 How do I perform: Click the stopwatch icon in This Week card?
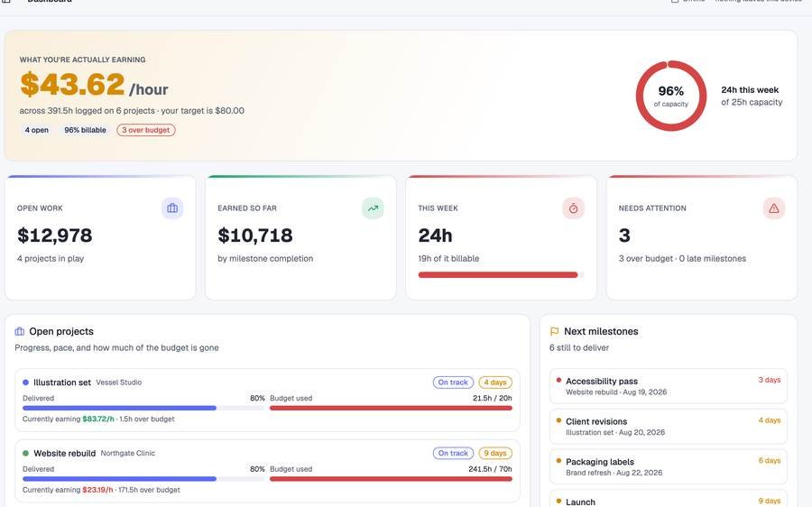573,208
